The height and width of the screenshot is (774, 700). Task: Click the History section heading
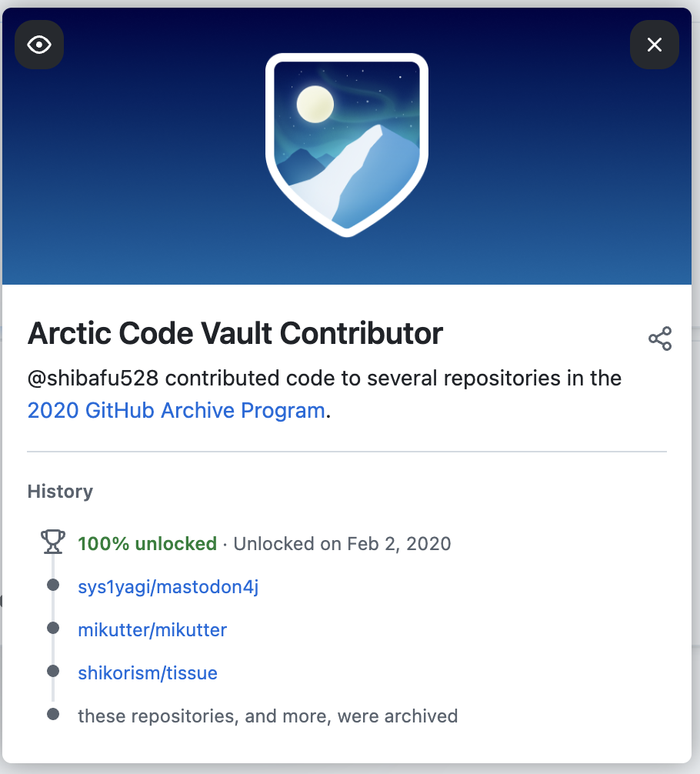pyautogui.click(x=60, y=492)
